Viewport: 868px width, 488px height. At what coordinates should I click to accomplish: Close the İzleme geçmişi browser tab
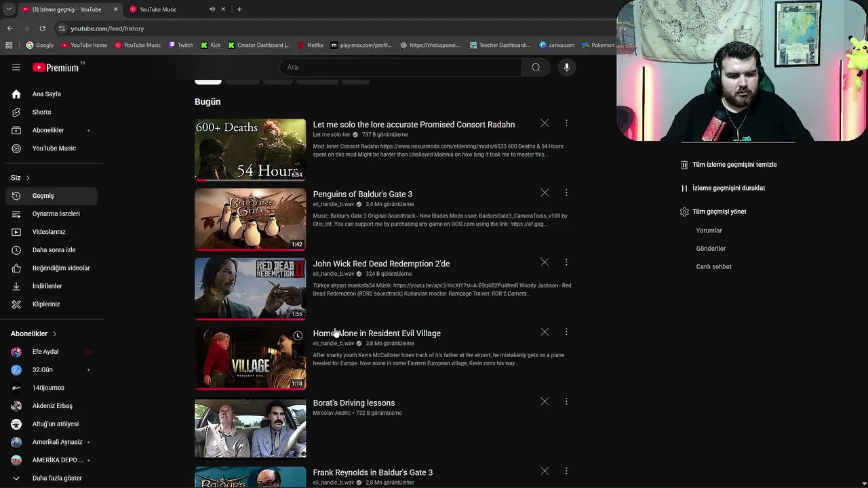(115, 9)
